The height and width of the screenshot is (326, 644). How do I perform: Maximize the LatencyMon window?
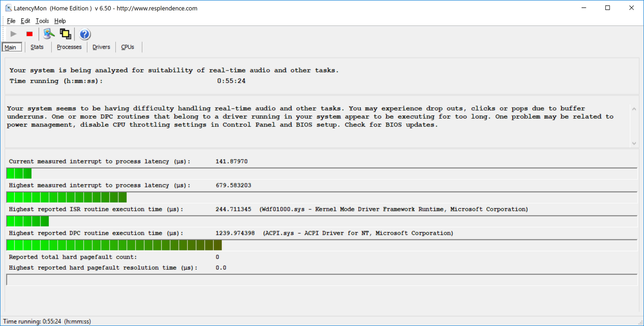(607, 8)
